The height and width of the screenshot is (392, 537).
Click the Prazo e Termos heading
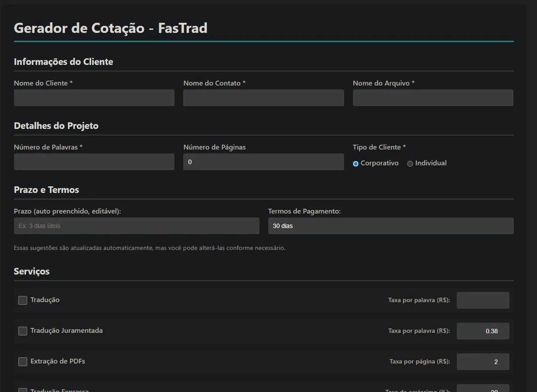click(x=46, y=190)
